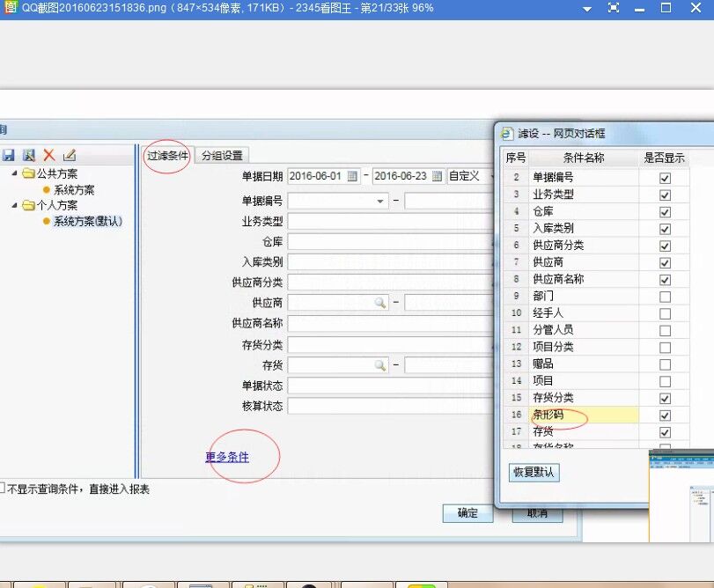
Task: Click in the 业务类型 input field
Action: tap(387, 220)
